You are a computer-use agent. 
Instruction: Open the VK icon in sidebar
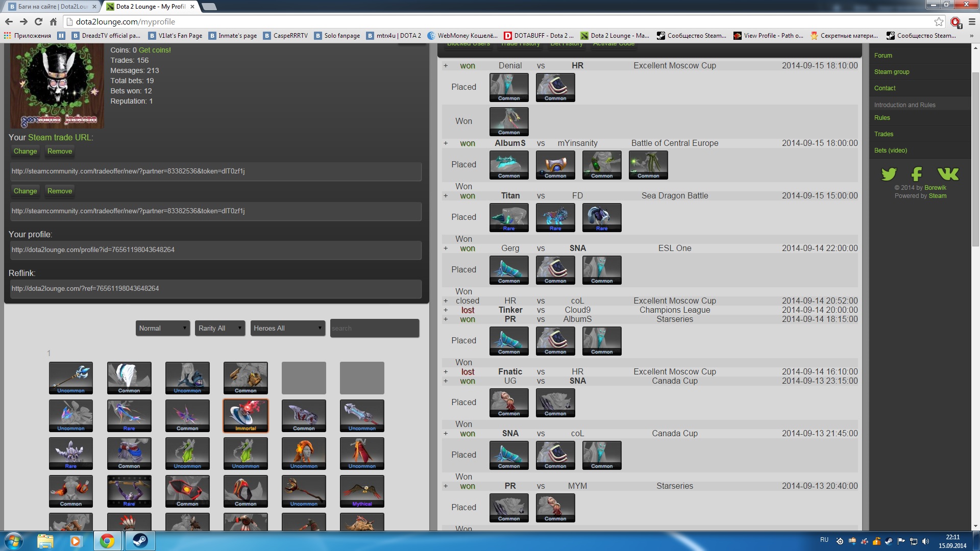948,174
